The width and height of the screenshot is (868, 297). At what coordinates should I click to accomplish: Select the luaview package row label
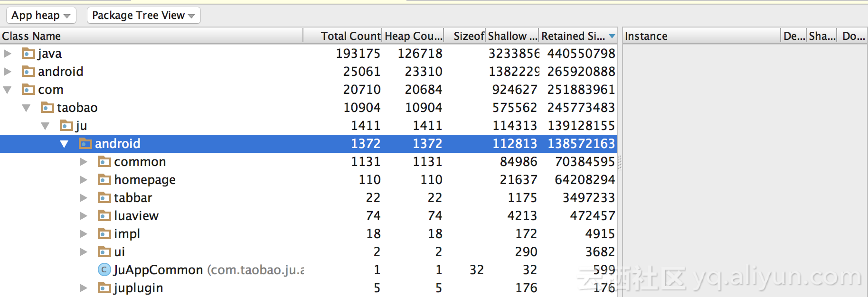point(136,216)
